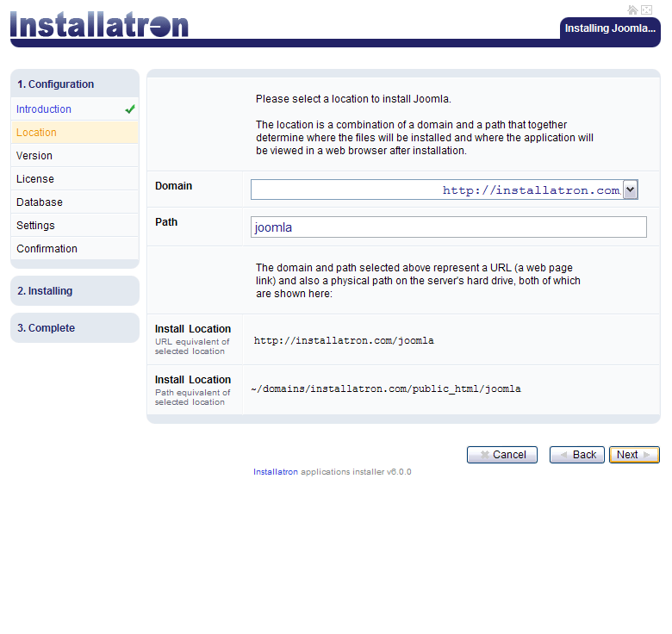Open the License step
This screenshot has height=634, width=672.
click(75, 179)
